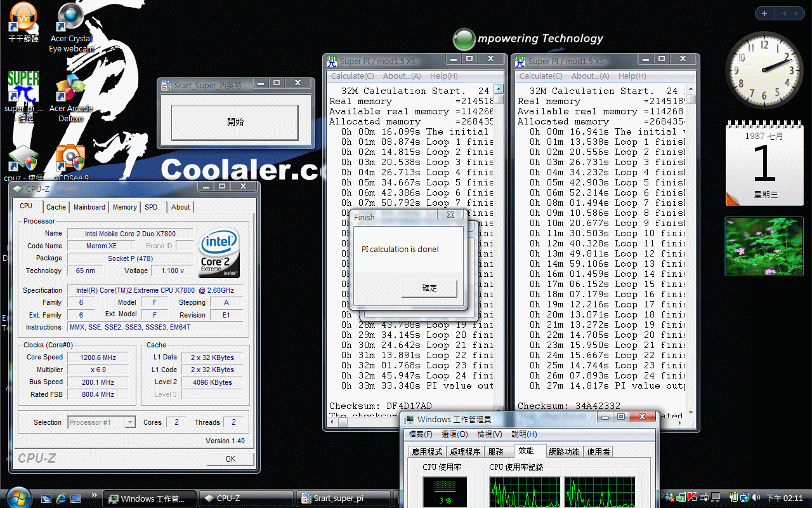This screenshot has width=812, height=508.
Task: Click 確定 in the Finish dialog
Action: [x=429, y=288]
